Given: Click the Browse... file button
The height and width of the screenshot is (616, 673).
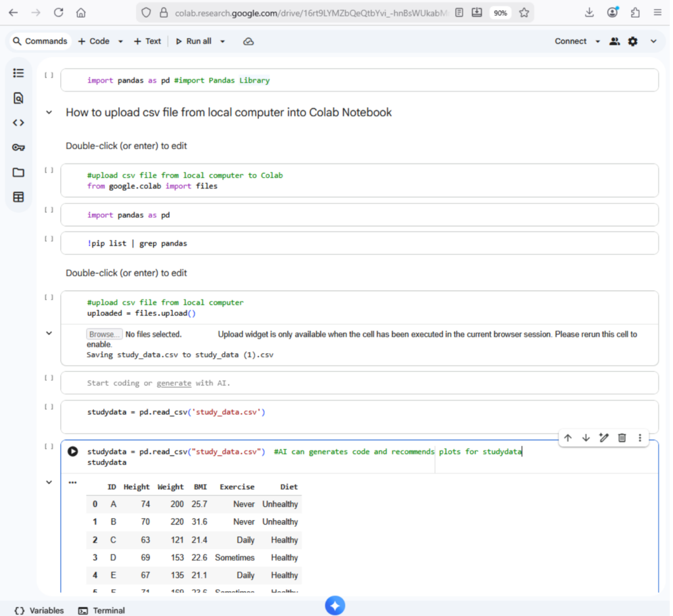Looking at the screenshot, I should point(104,334).
